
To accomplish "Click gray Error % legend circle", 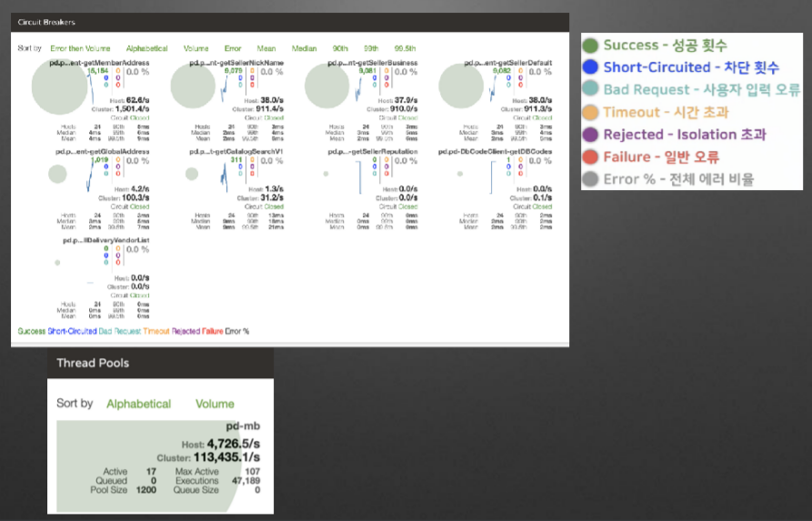I will point(590,179).
